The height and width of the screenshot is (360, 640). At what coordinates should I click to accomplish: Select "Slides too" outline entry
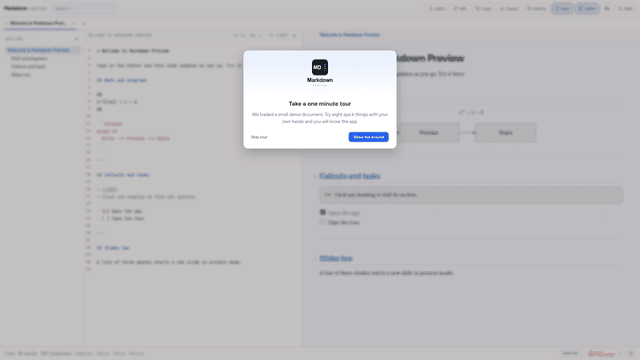coord(20,75)
